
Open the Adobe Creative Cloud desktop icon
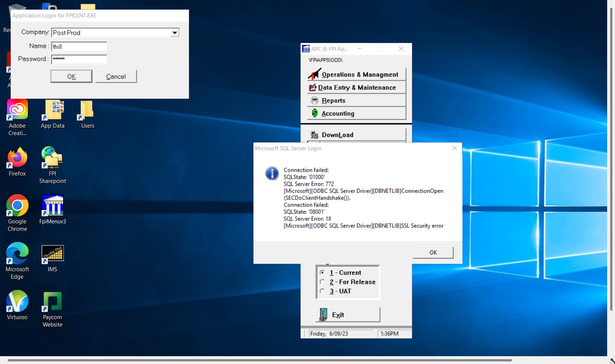(x=17, y=110)
